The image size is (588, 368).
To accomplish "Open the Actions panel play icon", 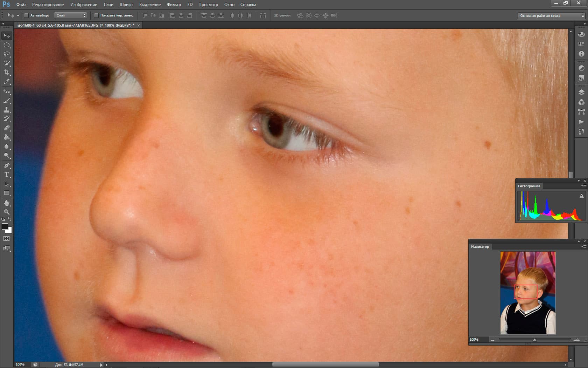I will coord(581,122).
